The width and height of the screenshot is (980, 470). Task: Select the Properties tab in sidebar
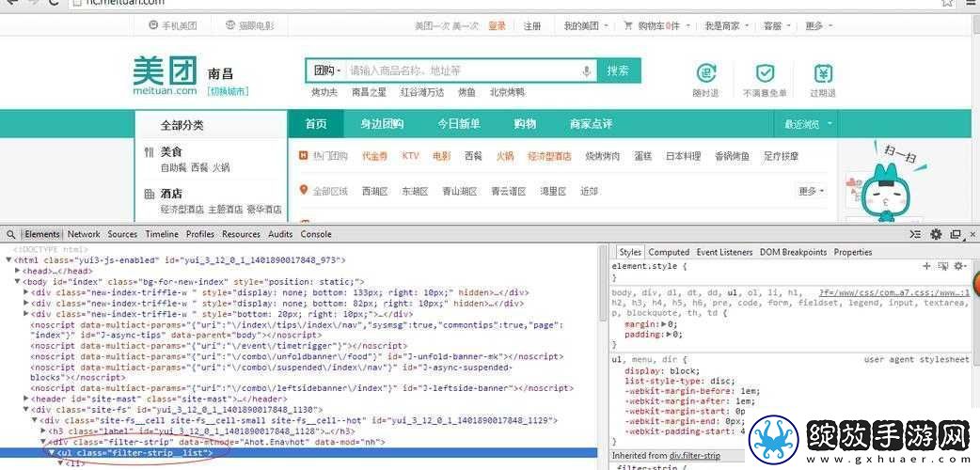[852, 253]
